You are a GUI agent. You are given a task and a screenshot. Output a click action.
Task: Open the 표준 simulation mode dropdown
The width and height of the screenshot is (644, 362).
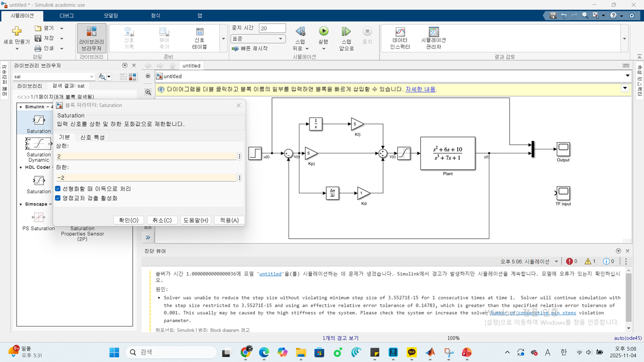tap(258, 39)
